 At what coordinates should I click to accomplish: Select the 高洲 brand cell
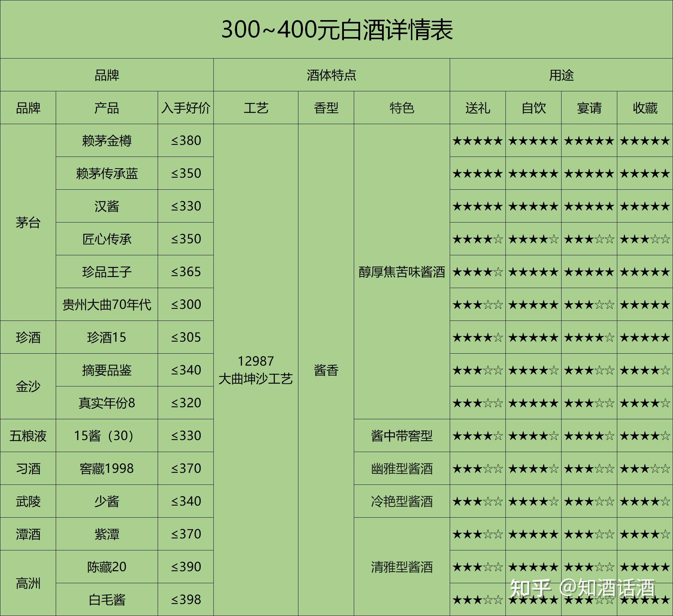point(28,583)
